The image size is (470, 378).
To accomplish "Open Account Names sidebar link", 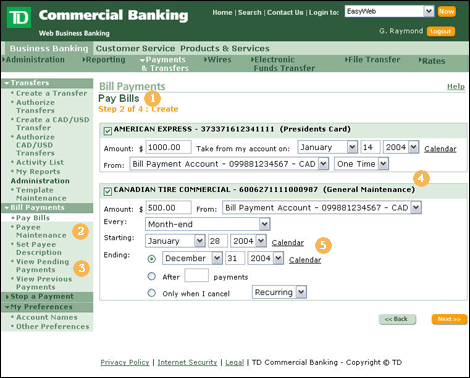I will click(x=47, y=317).
